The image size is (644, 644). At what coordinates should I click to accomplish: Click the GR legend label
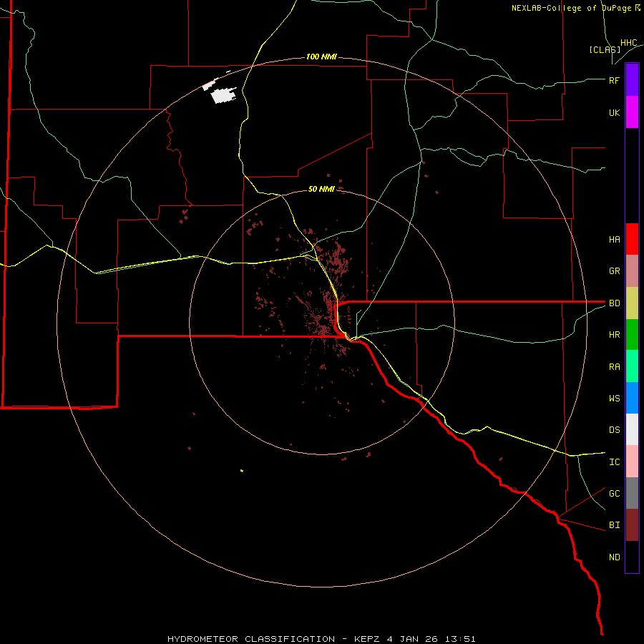tap(614, 271)
